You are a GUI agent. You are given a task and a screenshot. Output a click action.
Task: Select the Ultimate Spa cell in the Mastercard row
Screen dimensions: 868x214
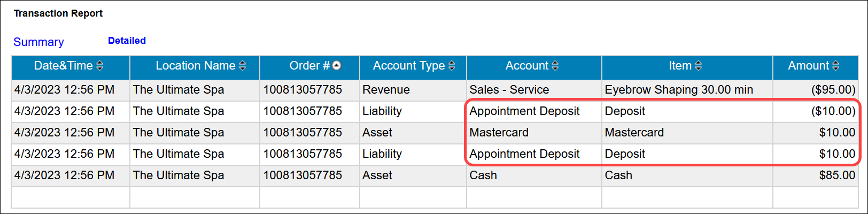[195, 133]
